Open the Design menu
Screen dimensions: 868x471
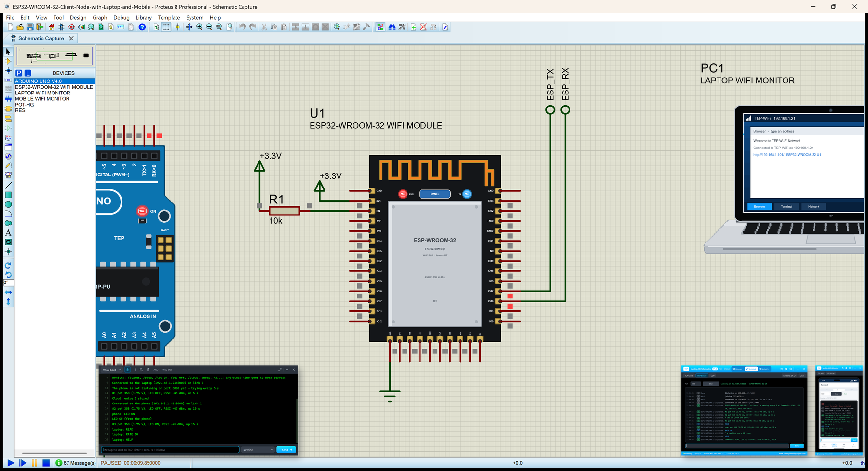pos(78,17)
